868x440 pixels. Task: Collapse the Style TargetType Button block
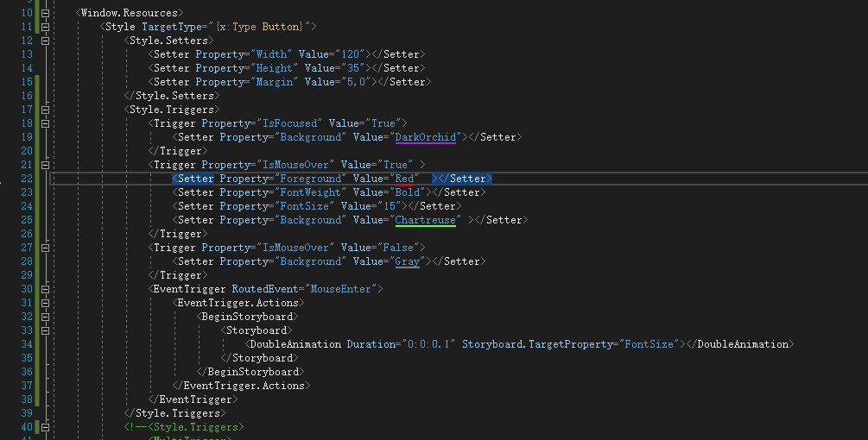pyautogui.click(x=45, y=27)
